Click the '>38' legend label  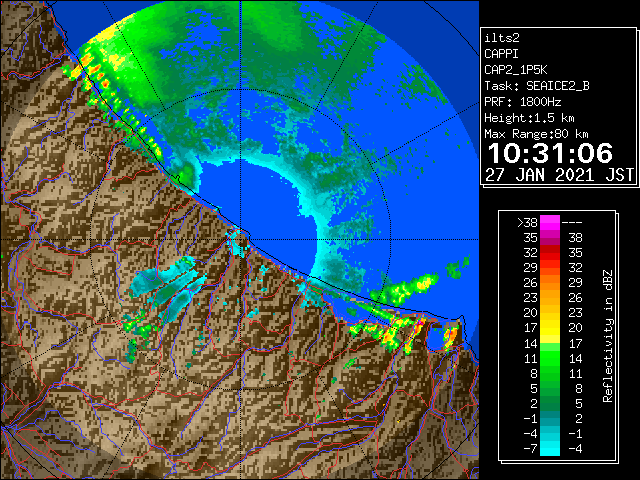pos(527,223)
